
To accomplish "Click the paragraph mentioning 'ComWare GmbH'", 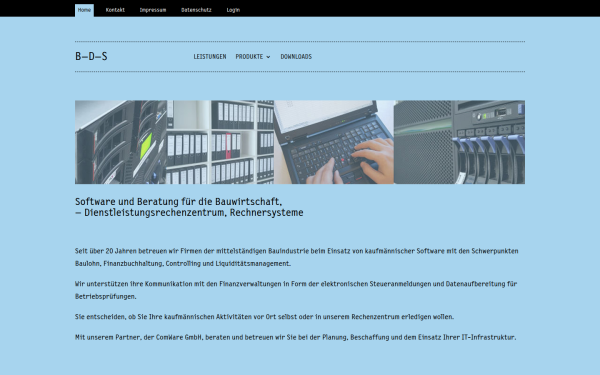I will pyautogui.click(x=295, y=337).
